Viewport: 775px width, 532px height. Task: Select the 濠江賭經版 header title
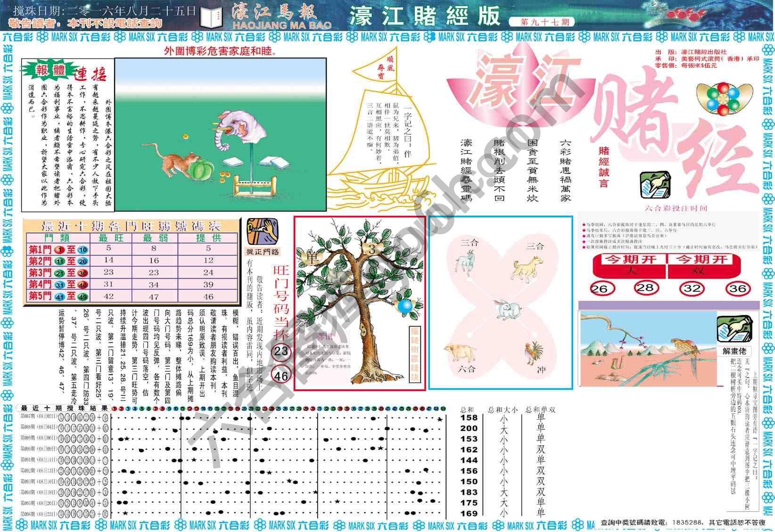(425, 15)
